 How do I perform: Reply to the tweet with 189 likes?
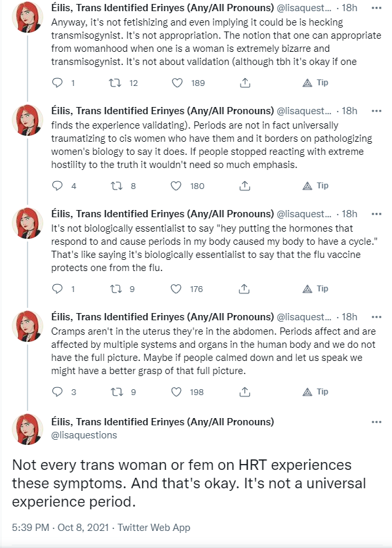point(57,83)
